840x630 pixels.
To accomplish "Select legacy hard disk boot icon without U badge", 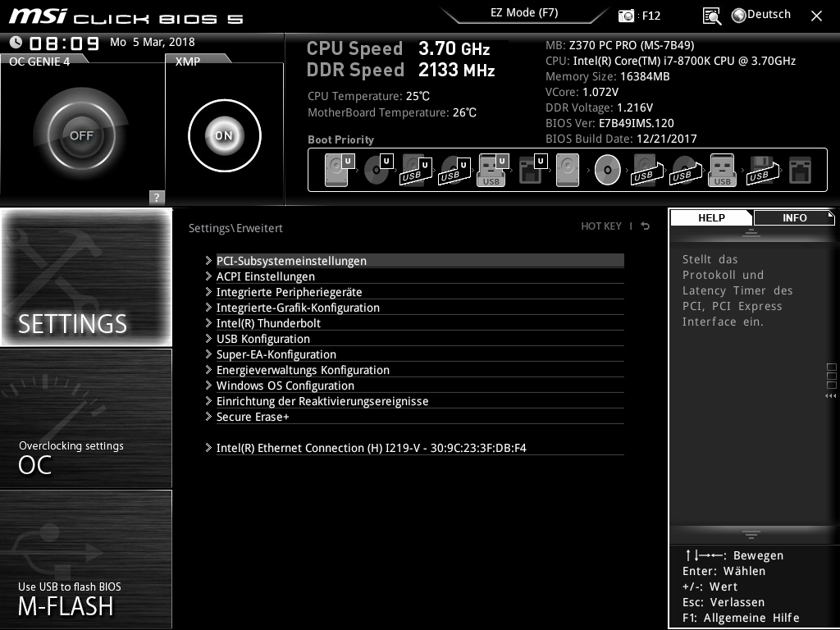I will coord(568,170).
